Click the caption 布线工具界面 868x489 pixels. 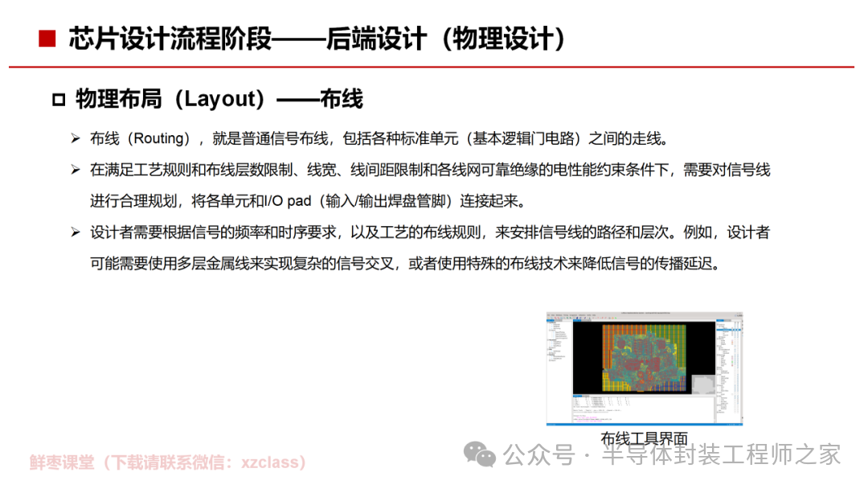tap(644, 438)
